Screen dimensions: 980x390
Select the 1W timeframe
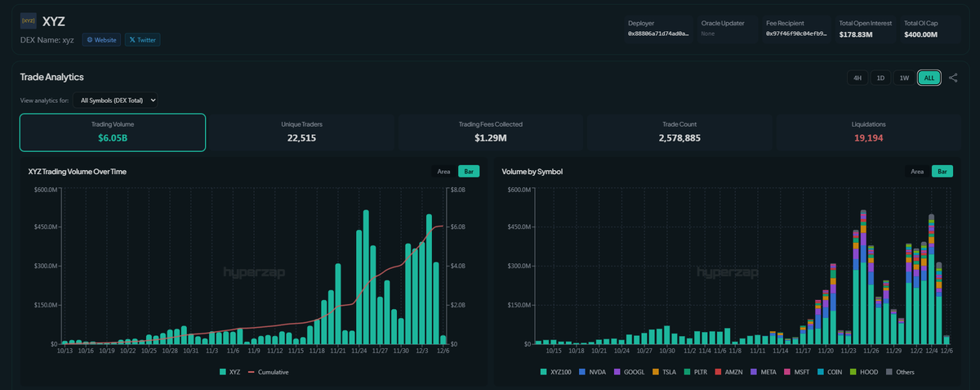tap(903, 78)
